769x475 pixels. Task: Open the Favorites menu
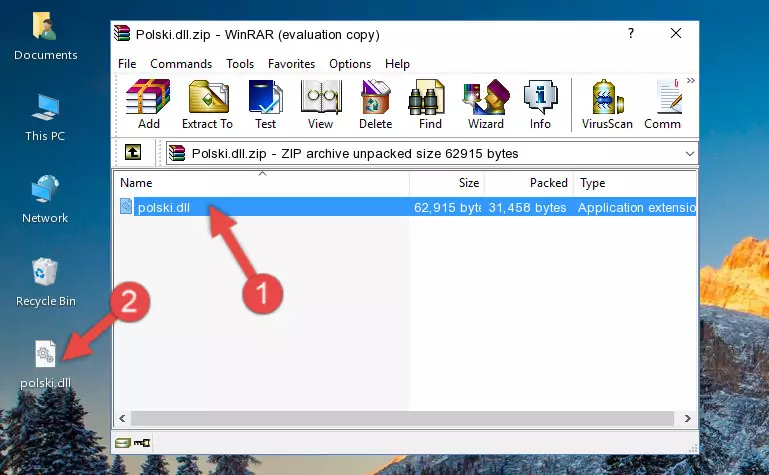(291, 64)
